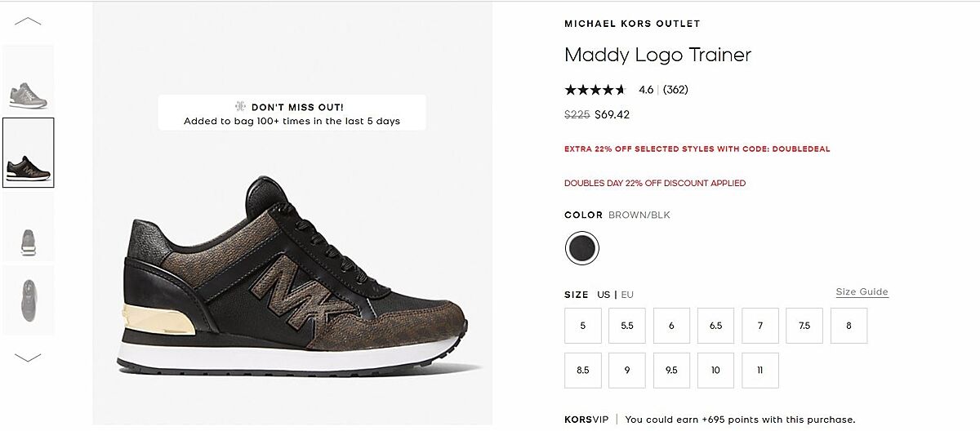Choose size 8
Viewport: 980px width, 431px height.
tap(849, 326)
